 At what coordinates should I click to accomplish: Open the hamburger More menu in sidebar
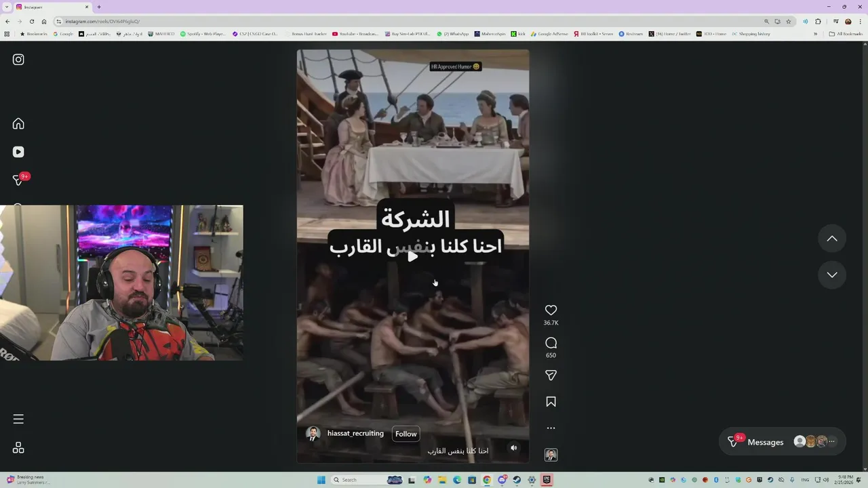(x=18, y=419)
